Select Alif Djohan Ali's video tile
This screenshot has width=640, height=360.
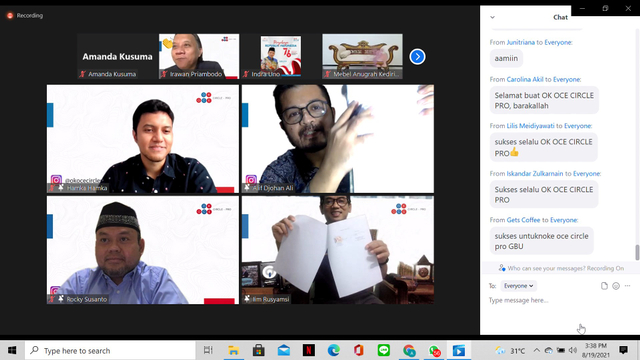click(x=338, y=139)
